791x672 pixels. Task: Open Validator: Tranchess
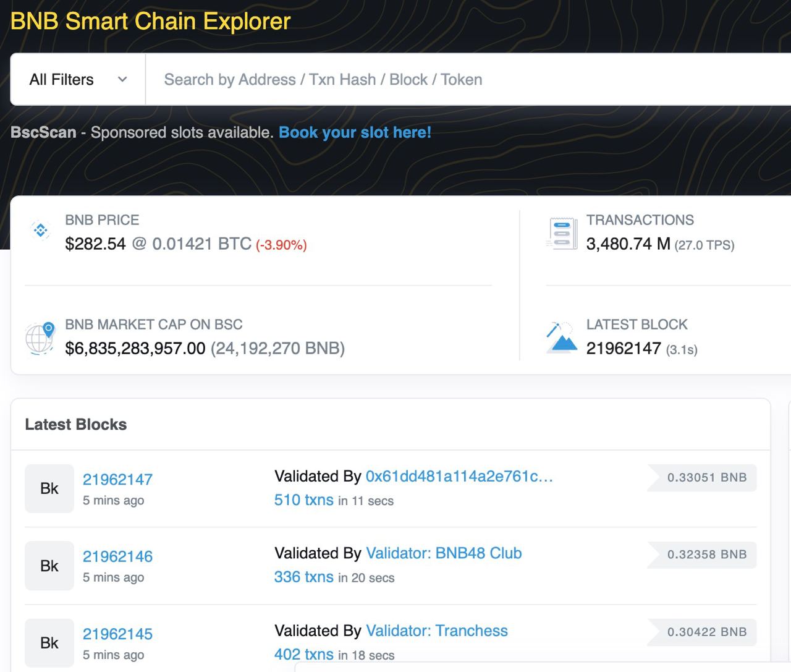click(x=437, y=631)
